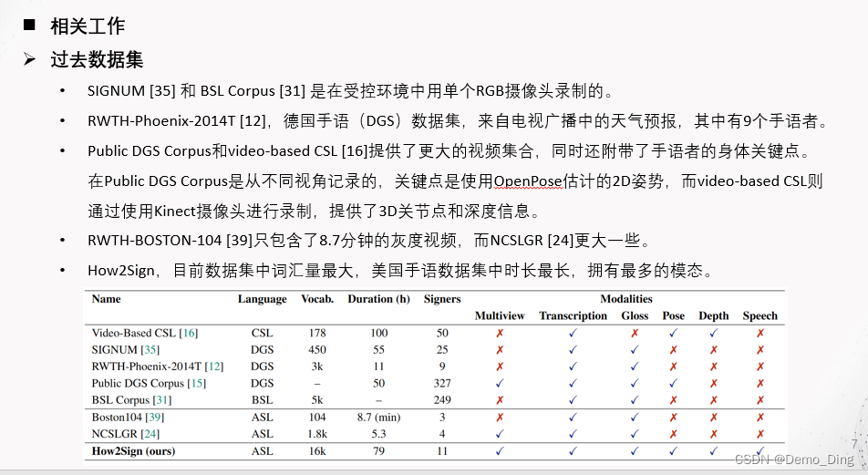Open citation [35] next to SIGNUM in the table
Screen dimensions: 868x475
click(150, 350)
